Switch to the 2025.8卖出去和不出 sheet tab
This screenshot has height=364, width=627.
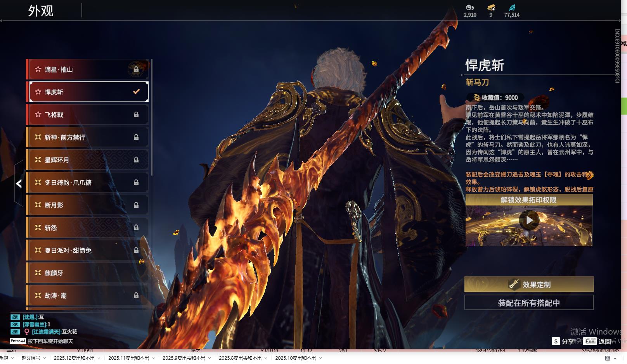(240, 358)
